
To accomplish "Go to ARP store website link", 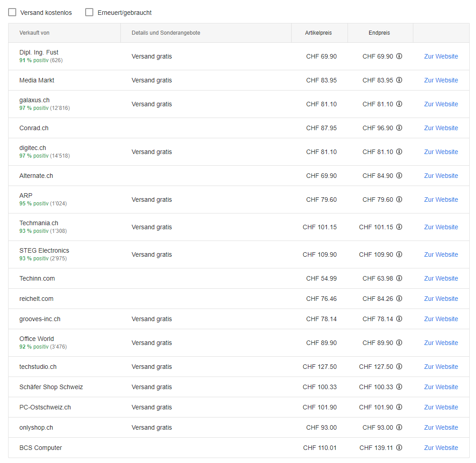I will (441, 200).
